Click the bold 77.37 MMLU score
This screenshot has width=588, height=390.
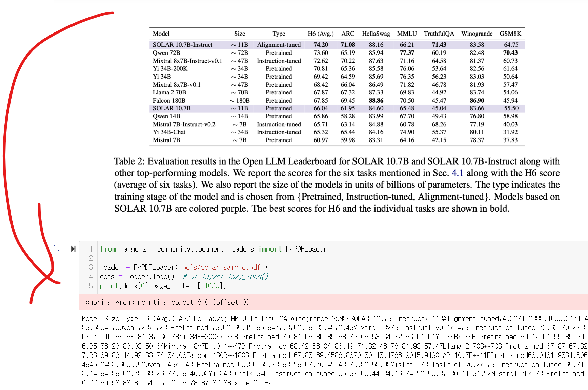pyautogui.click(x=407, y=53)
